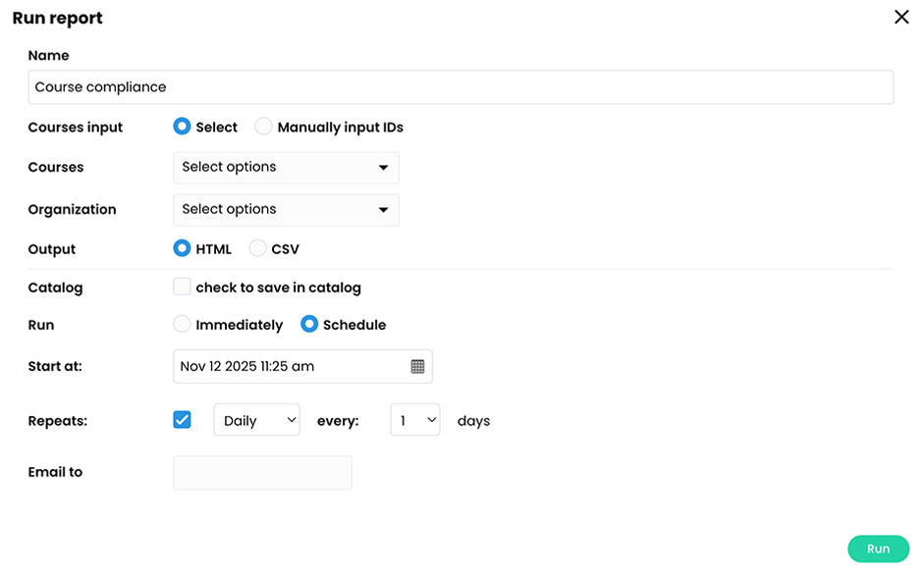This screenshot has width=924, height=578.
Task: Click the Name input field
Action: click(461, 87)
